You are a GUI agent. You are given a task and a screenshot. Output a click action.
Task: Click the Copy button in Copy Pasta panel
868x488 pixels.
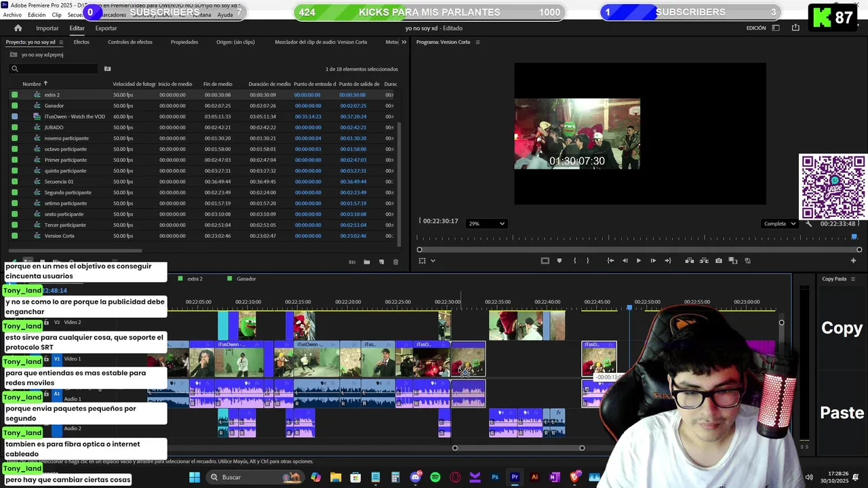[x=842, y=328]
